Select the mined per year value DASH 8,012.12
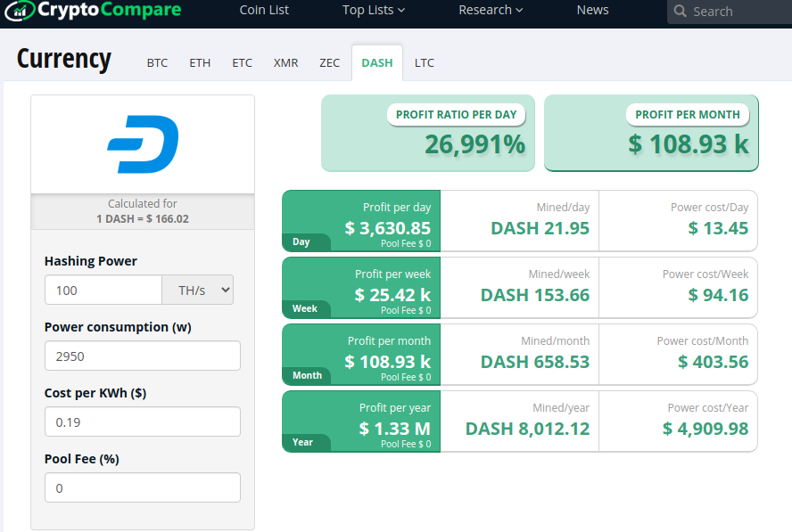792x532 pixels. (x=527, y=429)
